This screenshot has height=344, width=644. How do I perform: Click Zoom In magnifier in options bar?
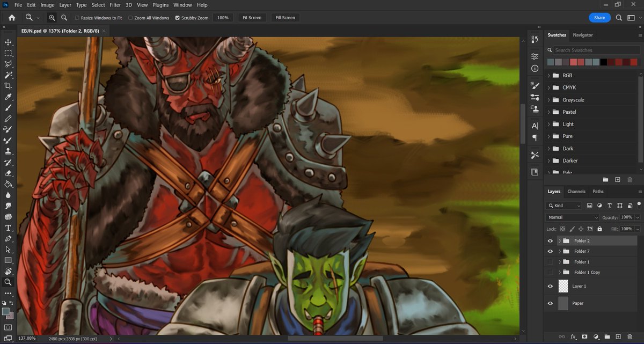[52, 18]
